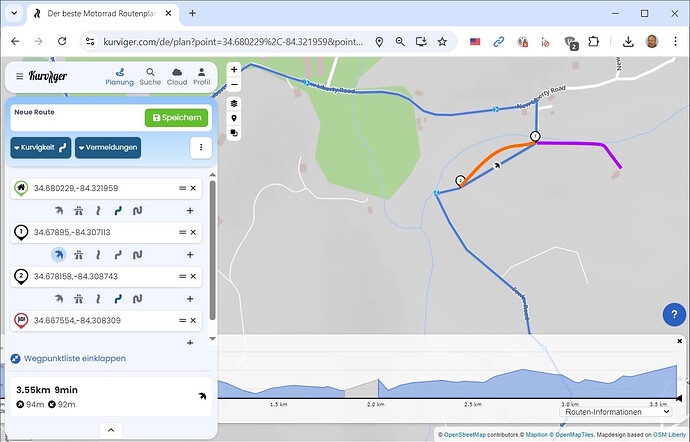Zoom out on the map

[x=234, y=84]
